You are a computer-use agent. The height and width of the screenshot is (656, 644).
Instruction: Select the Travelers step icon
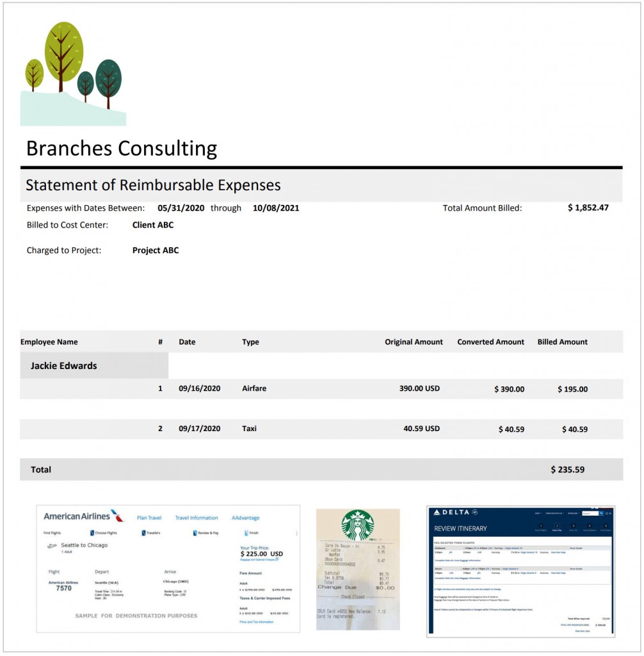[143, 533]
